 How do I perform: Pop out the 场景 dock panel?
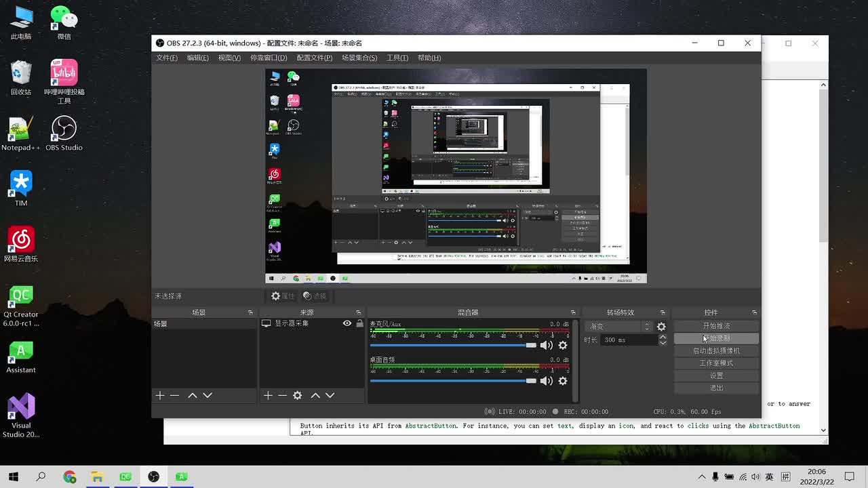pos(250,312)
